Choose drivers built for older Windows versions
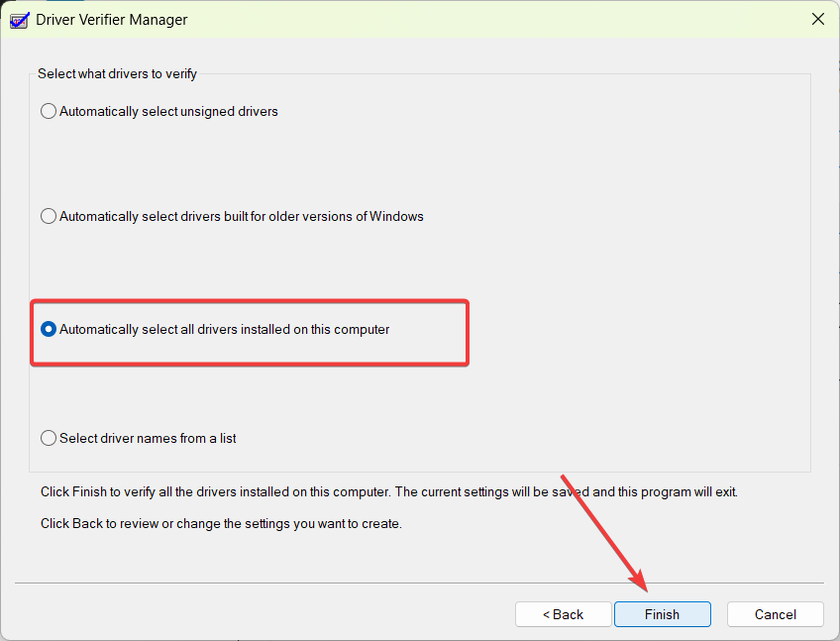Viewport: 840px width, 641px height. 232,217
